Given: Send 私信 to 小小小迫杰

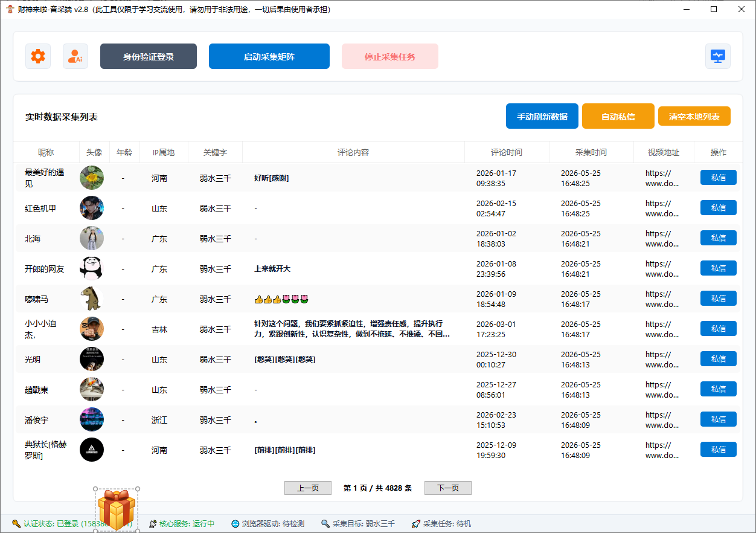Looking at the screenshot, I should [719, 328].
